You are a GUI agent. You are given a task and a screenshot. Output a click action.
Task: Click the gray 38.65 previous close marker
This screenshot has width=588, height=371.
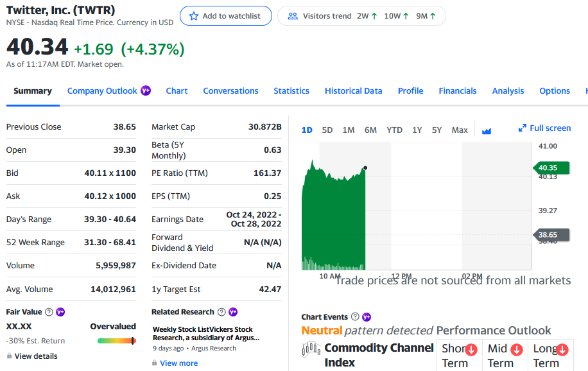pyautogui.click(x=551, y=235)
